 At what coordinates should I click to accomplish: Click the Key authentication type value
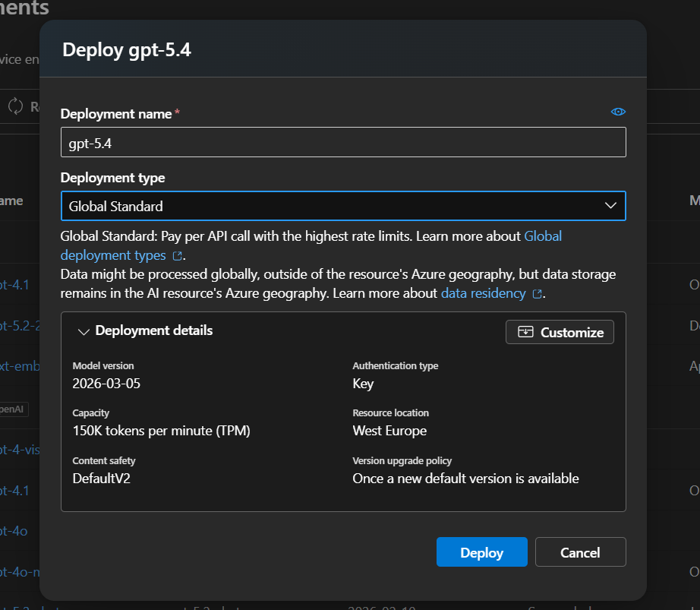point(363,384)
